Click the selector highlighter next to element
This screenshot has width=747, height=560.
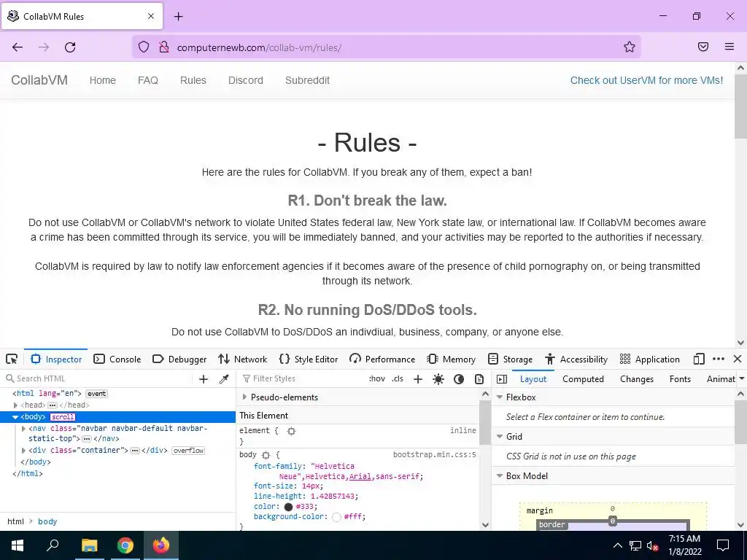(292, 431)
